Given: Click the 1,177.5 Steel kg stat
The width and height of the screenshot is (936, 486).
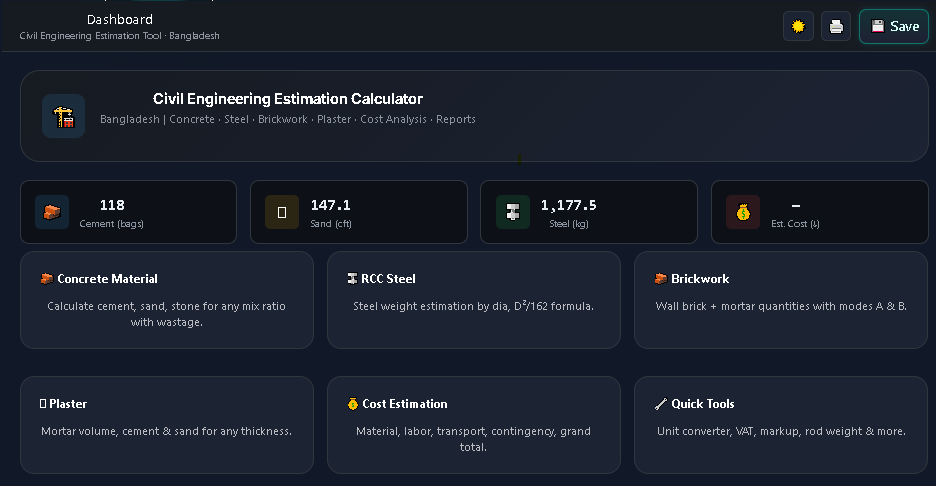Looking at the screenshot, I should [589, 212].
